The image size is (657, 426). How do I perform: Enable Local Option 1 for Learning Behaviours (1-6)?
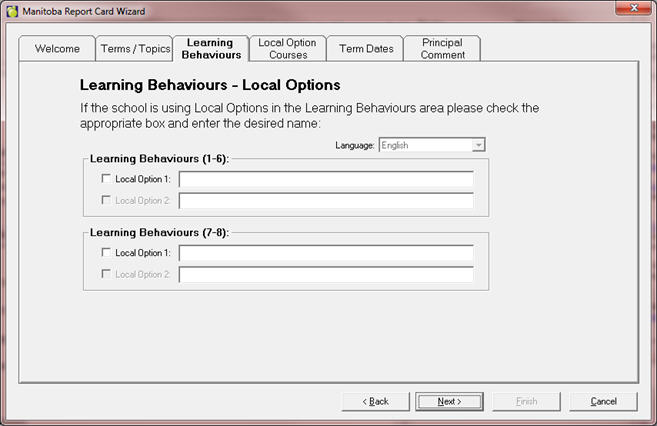click(107, 180)
